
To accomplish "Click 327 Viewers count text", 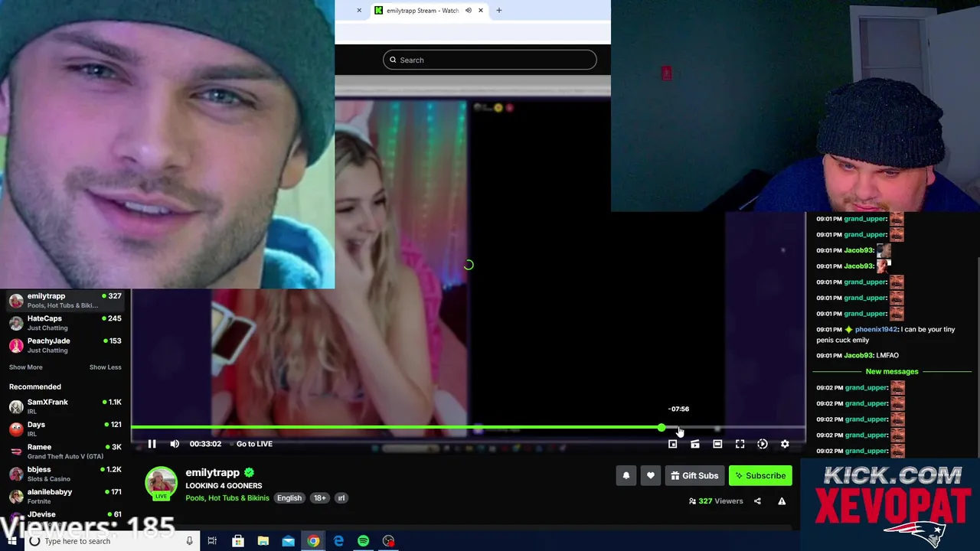I will [x=720, y=501].
